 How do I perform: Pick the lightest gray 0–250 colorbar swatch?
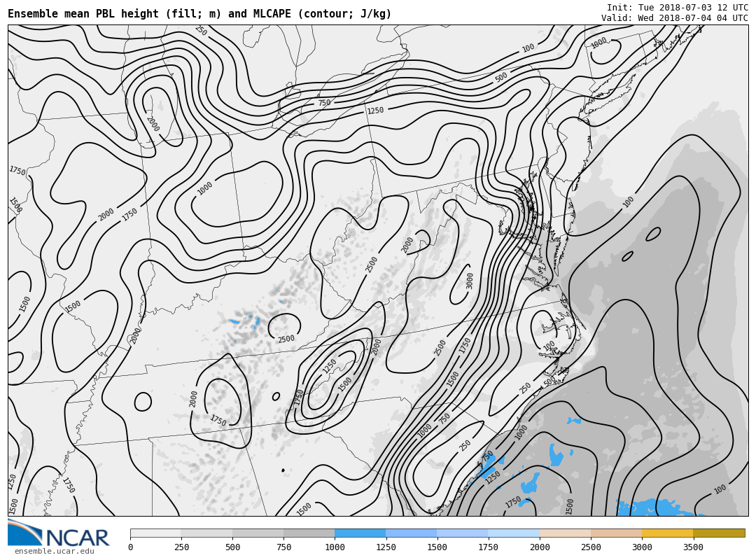(x=155, y=533)
